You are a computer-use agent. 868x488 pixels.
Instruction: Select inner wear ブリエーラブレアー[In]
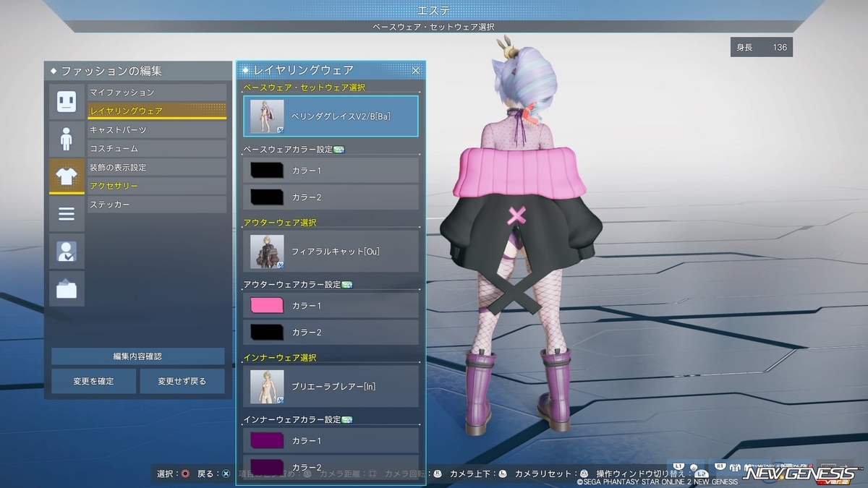click(x=331, y=387)
